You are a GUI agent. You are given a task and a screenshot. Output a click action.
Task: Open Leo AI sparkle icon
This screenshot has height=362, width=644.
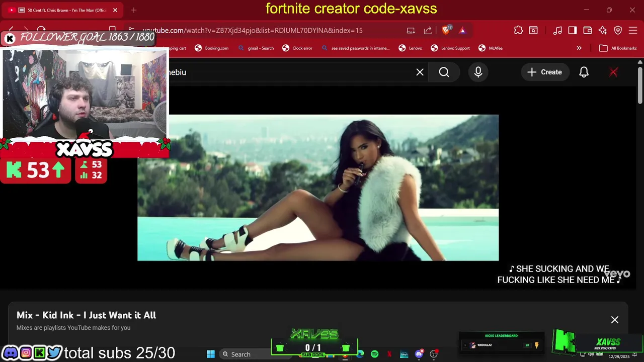point(603,30)
